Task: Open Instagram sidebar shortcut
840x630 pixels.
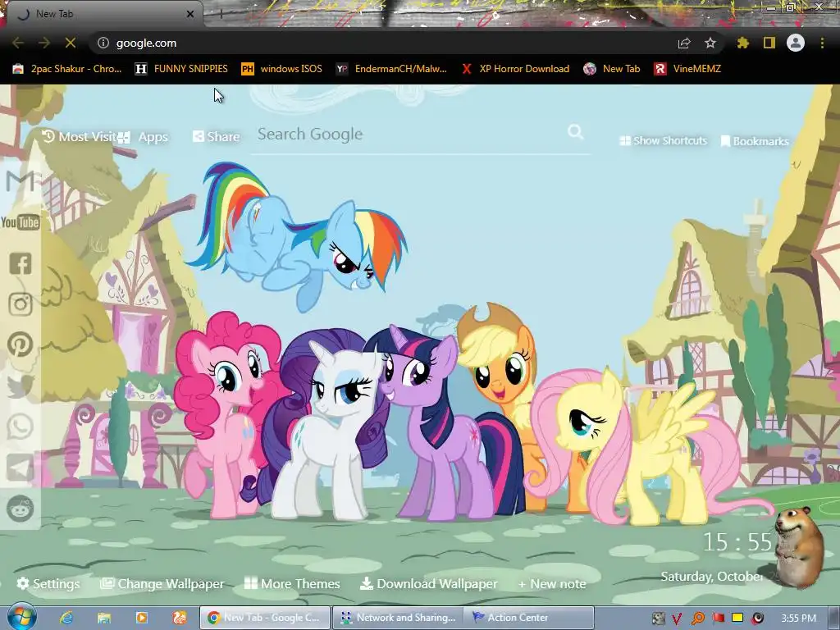Action: click(x=21, y=304)
